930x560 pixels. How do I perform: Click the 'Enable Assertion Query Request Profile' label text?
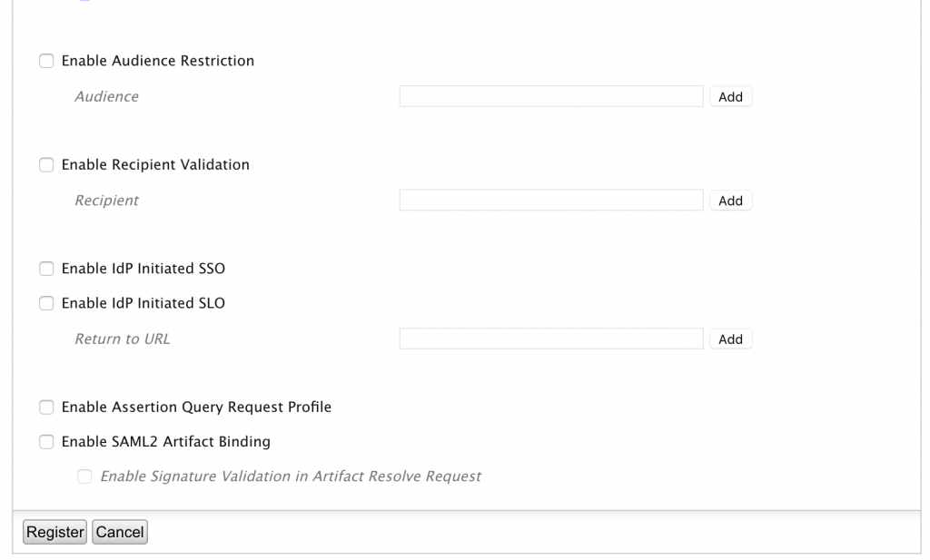[x=196, y=408]
